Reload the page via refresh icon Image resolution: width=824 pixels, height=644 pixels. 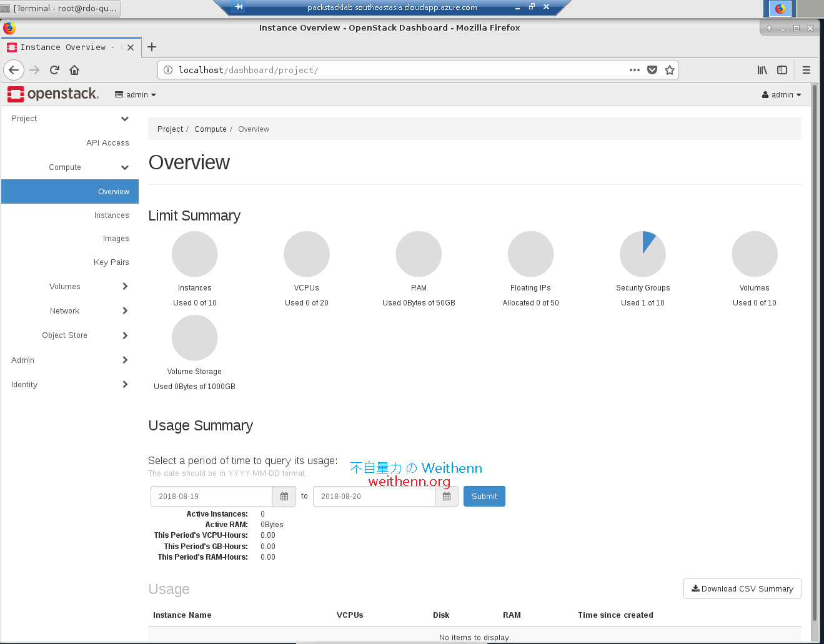[x=54, y=70]
